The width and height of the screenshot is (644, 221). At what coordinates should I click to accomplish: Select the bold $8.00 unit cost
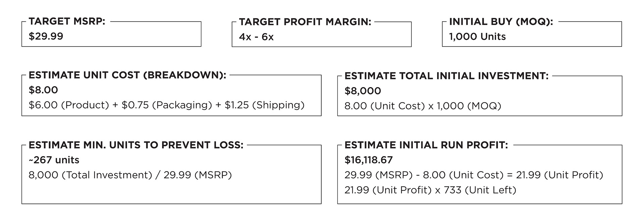click(43, 90)
